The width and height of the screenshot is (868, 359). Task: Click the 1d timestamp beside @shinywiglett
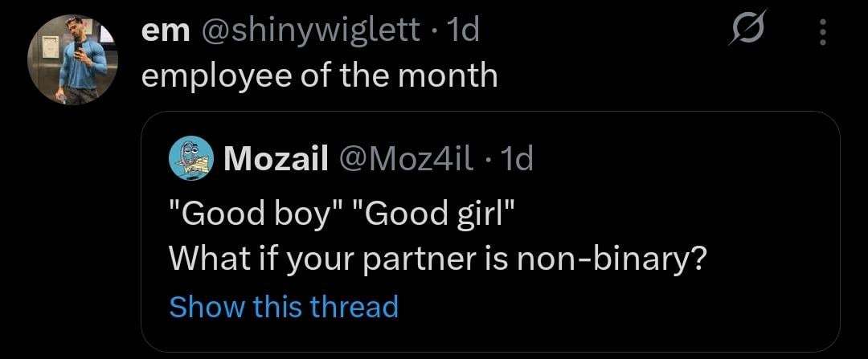tap(462, 31)
